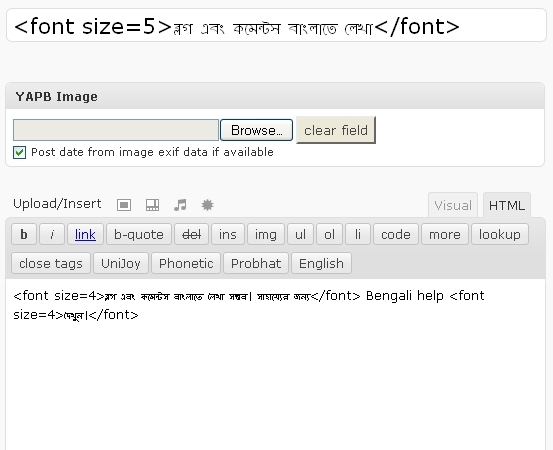Screen dimensions: 553x450
Task: Insert bold tag with b button
Action: click(x=24, y=234)
